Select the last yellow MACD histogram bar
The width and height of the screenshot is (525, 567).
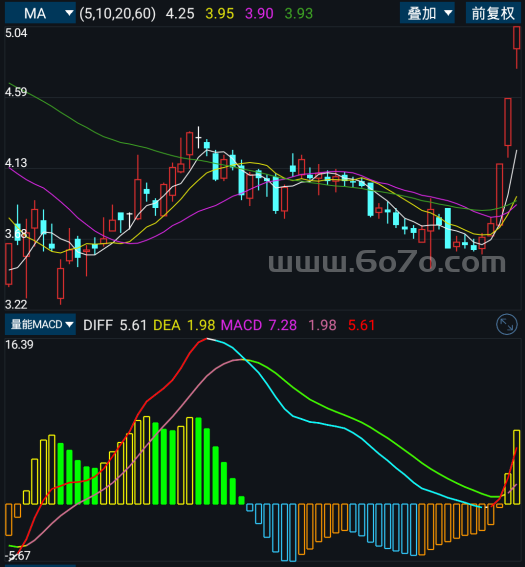click(517, 467)
